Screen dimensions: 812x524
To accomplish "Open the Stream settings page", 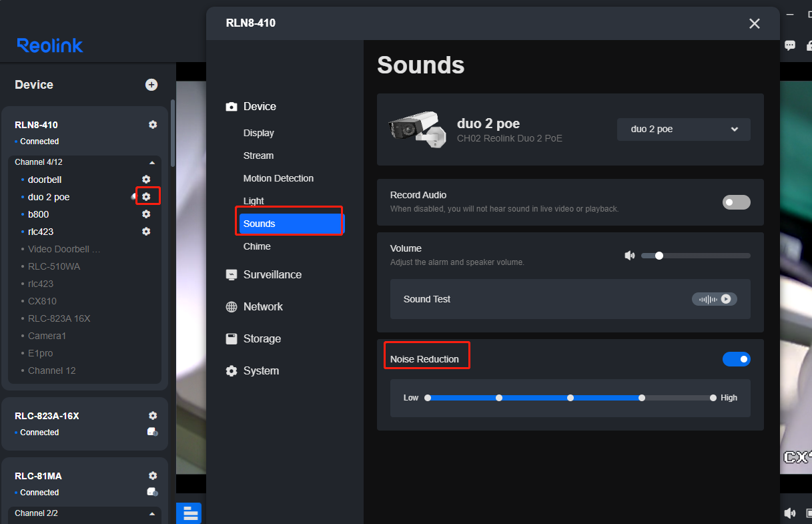I will click(258, 156).
